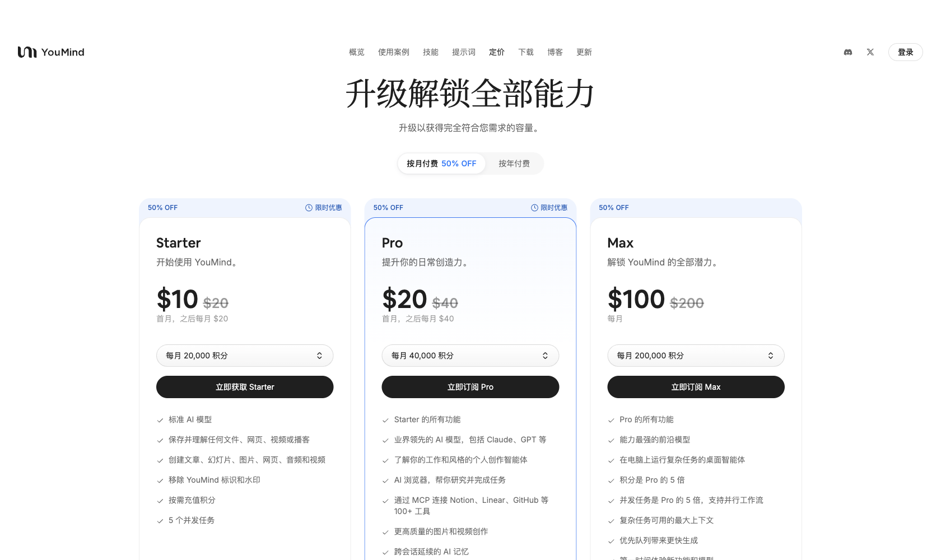The image size is (941, 560).
Task: Click 限时优惠 text on Pro card
Action: click(x=554, y=208)
